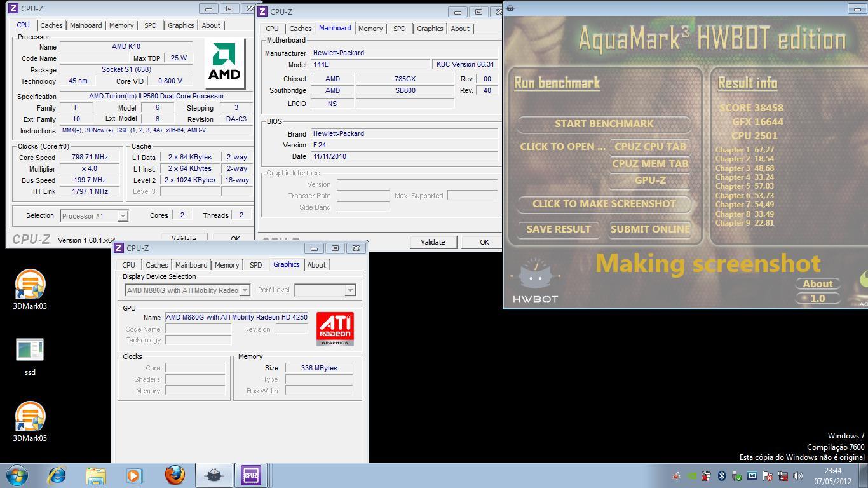Click the BIOS date 11/11/2010 field

(x=405, y=157)
